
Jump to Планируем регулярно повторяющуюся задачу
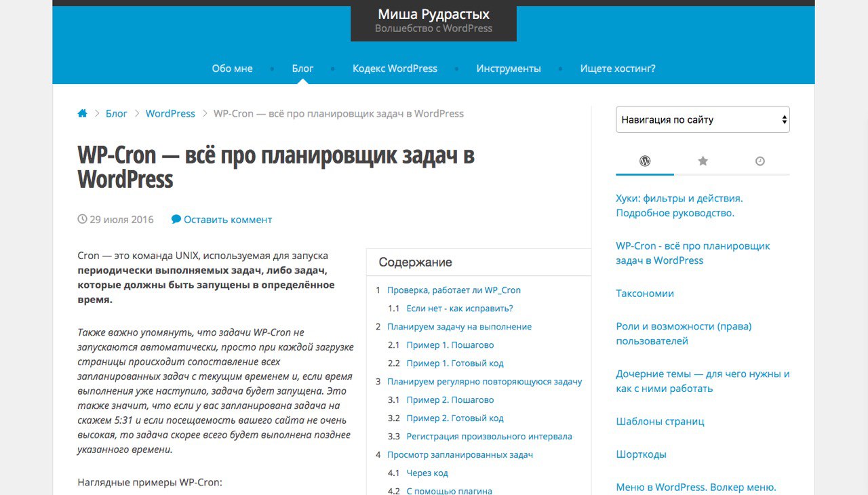(x=484, y=381)
